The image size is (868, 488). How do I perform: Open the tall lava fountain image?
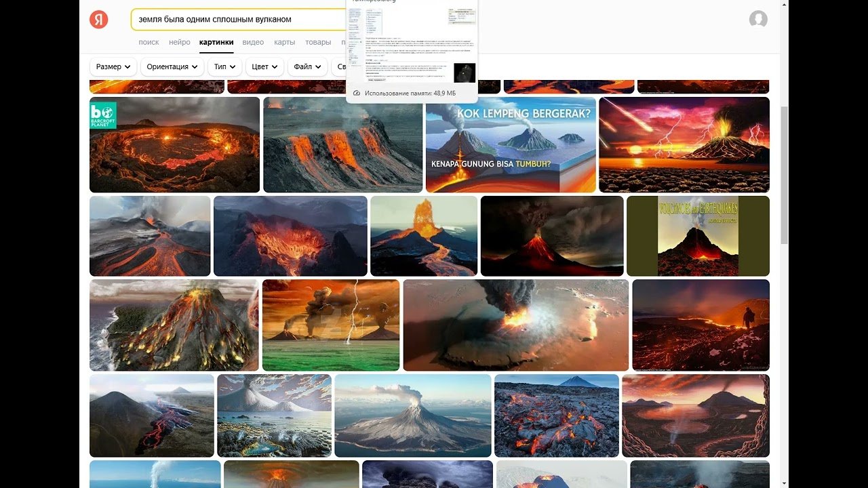pyautogui.click(x=424, y=236)
